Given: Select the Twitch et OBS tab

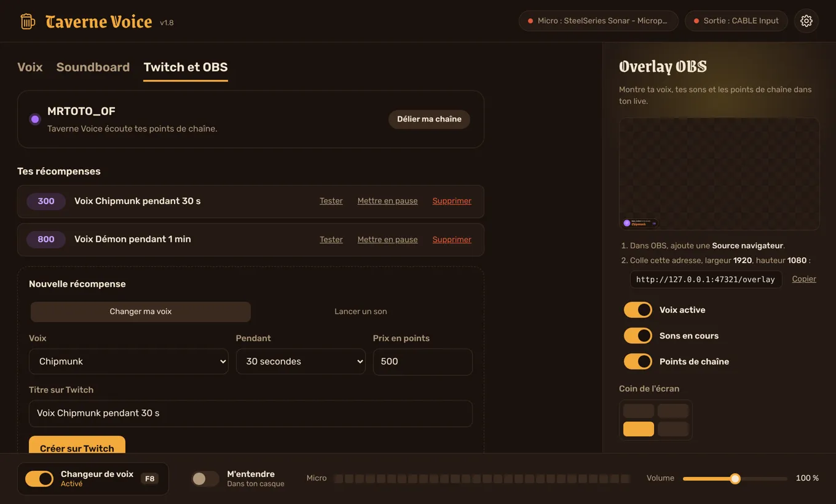Looking at the screenshot, I should click(186, 67).
